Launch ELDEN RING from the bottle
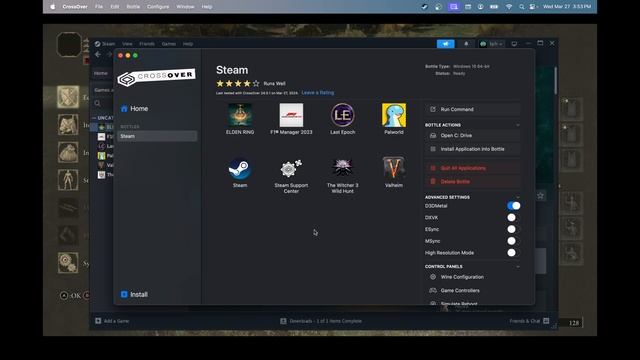Image resolution: width=640 pixels, height=360 pixels. pos(240,115)
